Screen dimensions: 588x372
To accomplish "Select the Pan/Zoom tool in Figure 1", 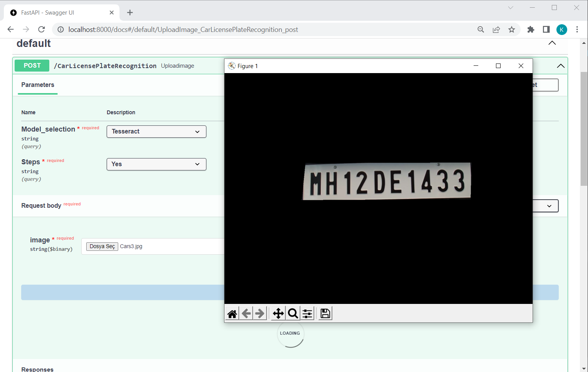I will tap(278, 313).
